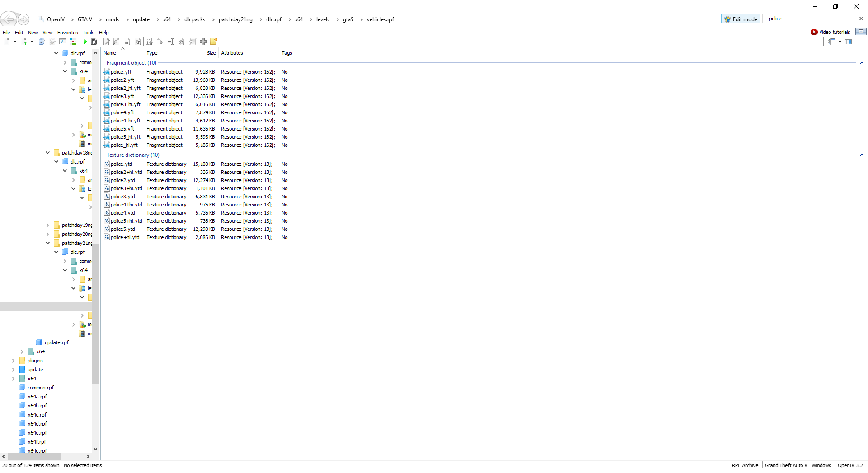
Task: Click the text lines document toolbar icon
Action: pyautogui.click(x=127, y=42)
